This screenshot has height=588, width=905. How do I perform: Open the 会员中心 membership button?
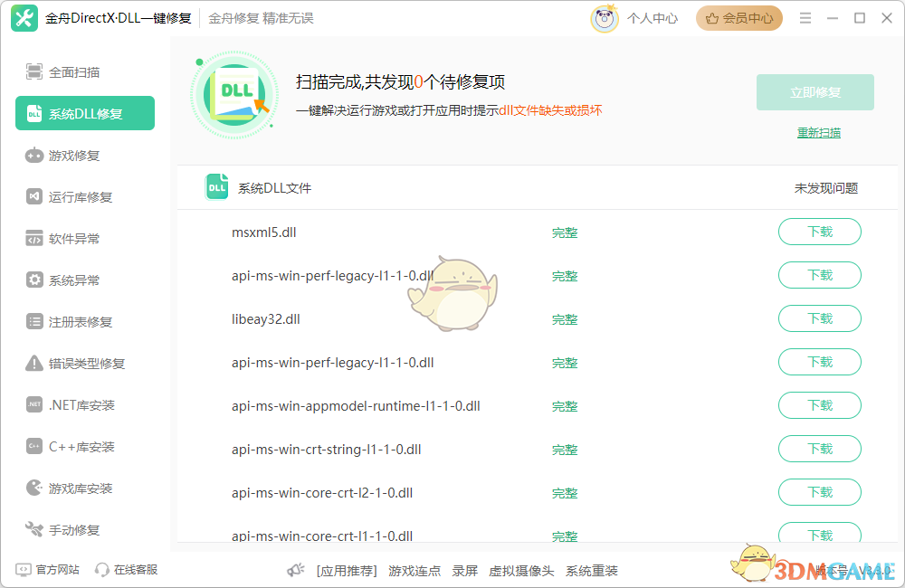point(738,18)
